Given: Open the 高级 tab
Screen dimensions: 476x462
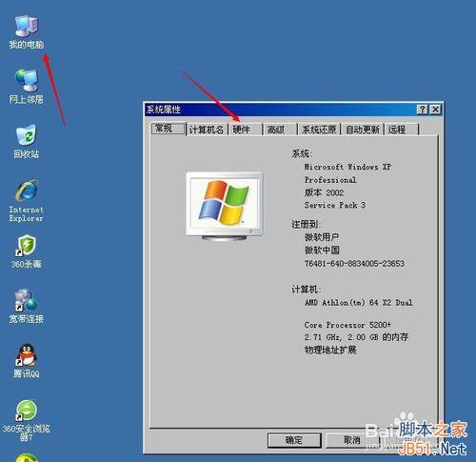Looking at the screenshot, I should coord(280,130).
